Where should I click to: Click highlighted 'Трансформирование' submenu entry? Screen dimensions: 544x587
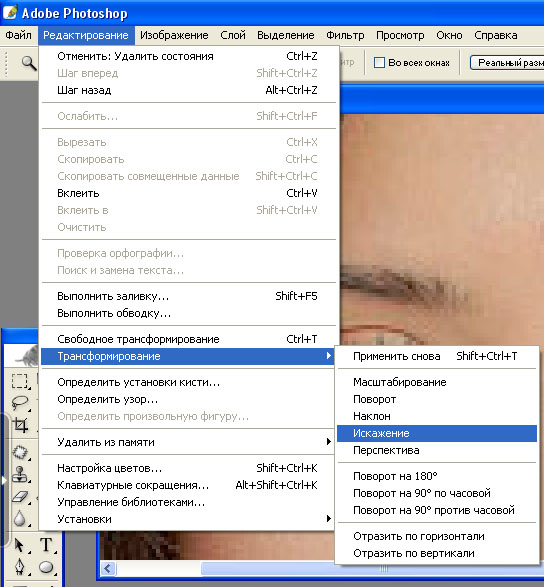188,356
